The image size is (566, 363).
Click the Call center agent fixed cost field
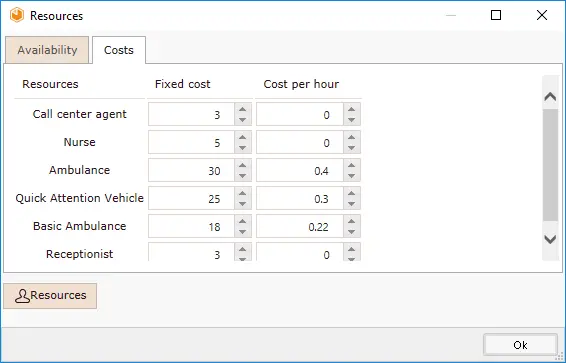tap(191, 114)
